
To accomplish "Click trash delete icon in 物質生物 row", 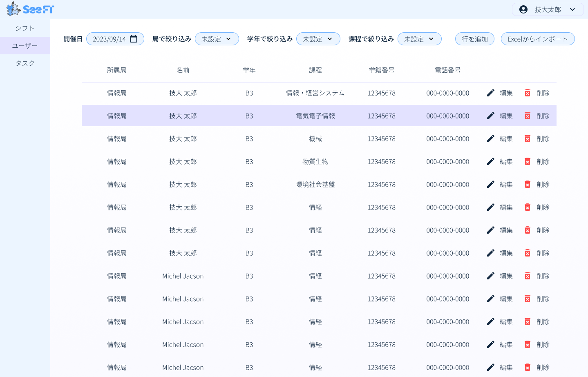I will click(x=527, y=162).
